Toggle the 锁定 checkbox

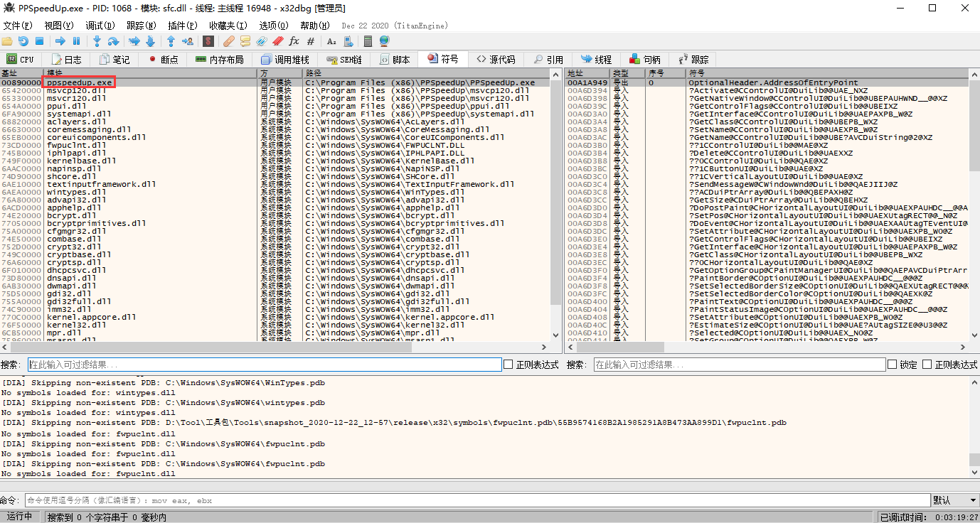pos(892,365)
